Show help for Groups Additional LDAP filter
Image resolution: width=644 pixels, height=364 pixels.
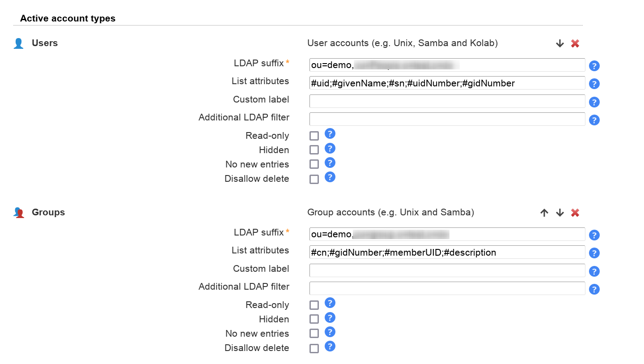pyautogui.click(x=594, y=289)
